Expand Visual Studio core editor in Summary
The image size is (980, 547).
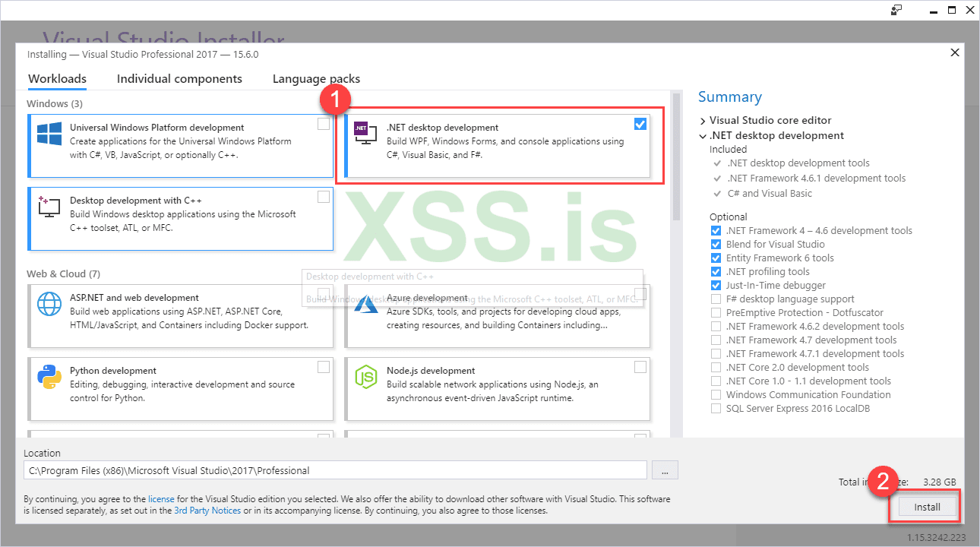(703, 121)
